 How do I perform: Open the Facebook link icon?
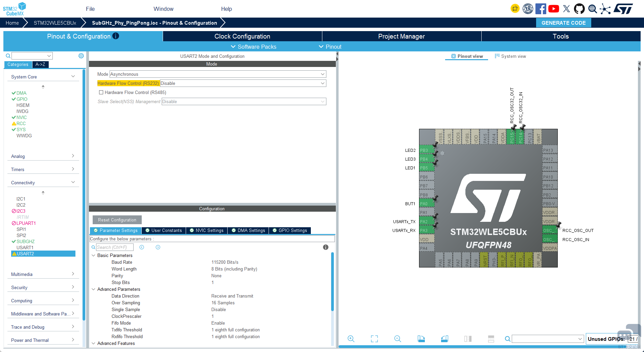coord(540,9)
